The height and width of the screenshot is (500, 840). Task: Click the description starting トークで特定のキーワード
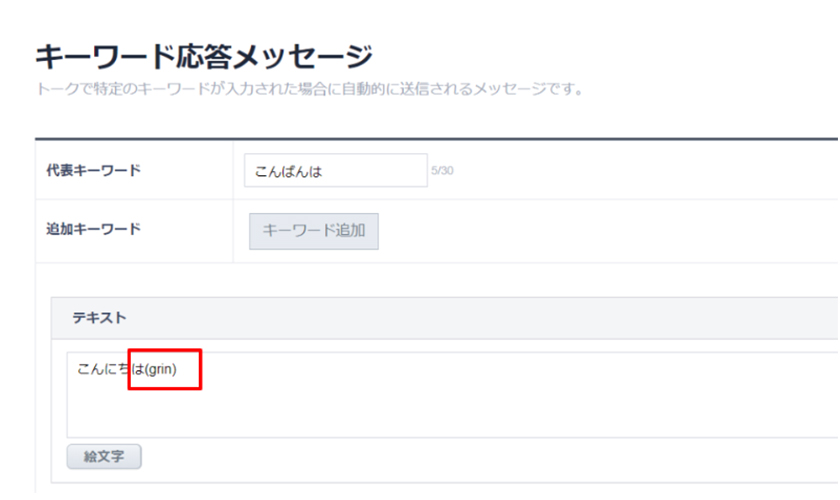[x=310, y=89]
